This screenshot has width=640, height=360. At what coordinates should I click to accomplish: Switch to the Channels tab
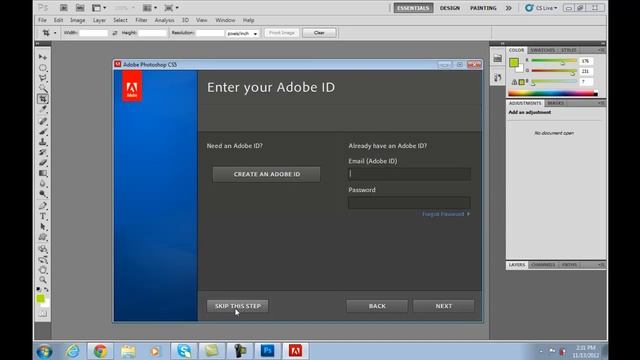542,265
